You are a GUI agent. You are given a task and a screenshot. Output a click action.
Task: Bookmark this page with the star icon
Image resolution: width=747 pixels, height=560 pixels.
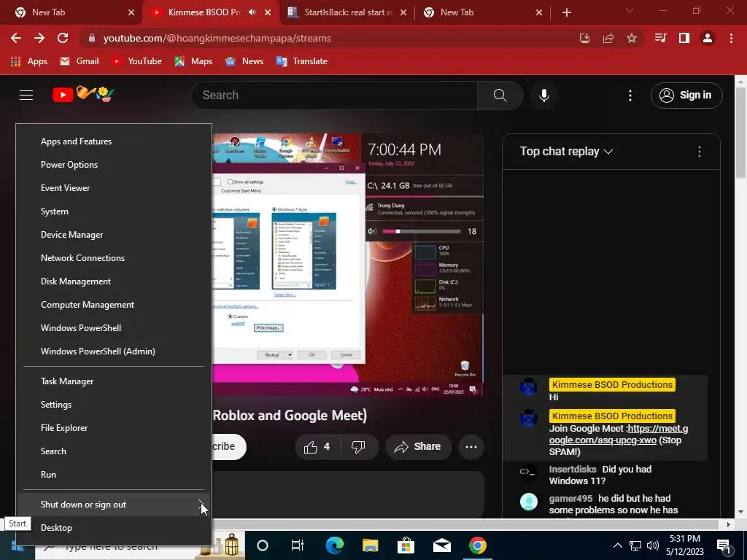[632, 38]
